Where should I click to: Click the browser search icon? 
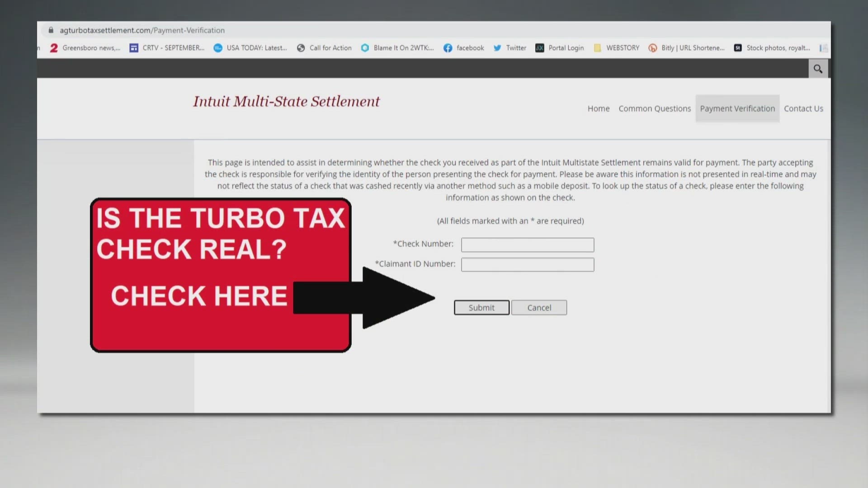817,69
